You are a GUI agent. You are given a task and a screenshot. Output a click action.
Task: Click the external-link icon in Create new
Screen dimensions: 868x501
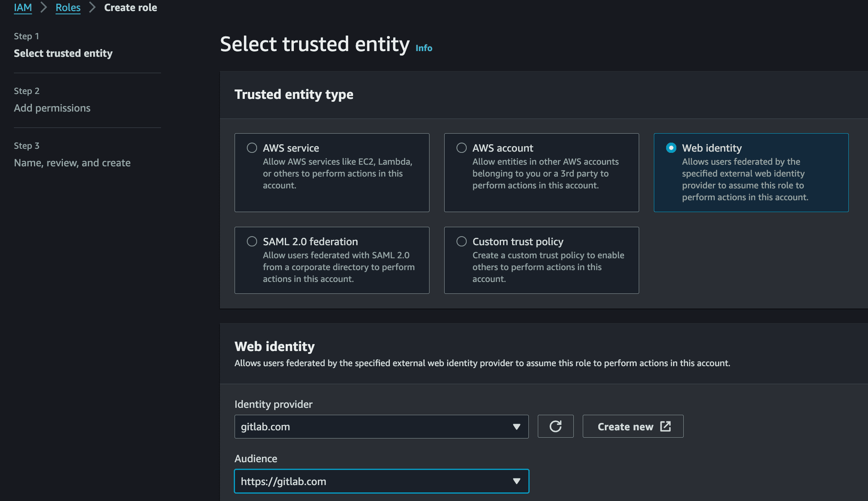(x=665, y=426)
